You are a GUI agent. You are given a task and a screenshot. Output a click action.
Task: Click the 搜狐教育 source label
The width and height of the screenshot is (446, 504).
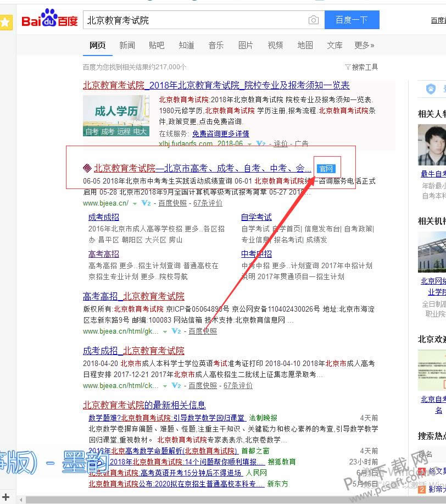(282, 462)
